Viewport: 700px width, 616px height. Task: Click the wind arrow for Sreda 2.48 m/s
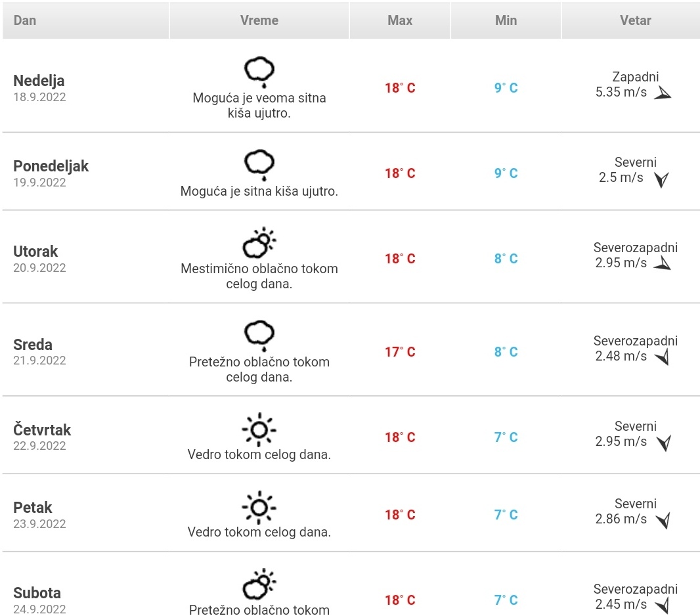pos(662,357)
